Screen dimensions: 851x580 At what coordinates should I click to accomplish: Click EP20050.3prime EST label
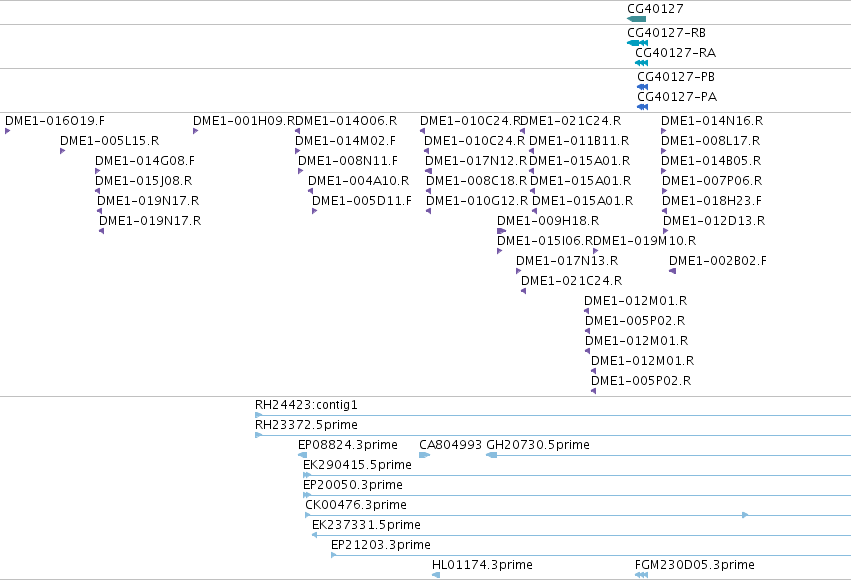(353, 485)
